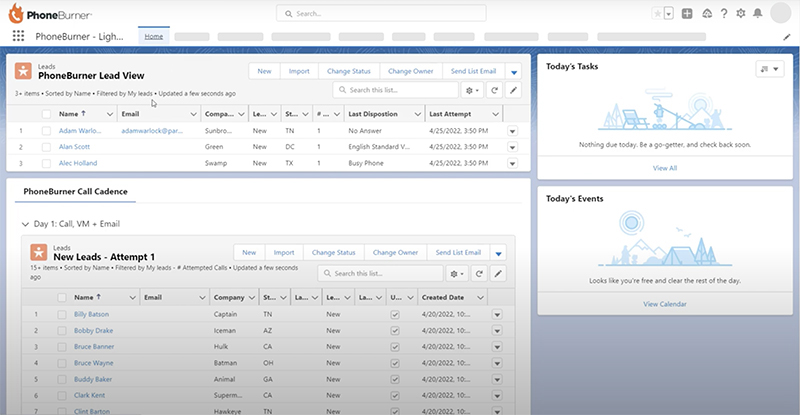Viewport: 800px width, 415px height.
Task: Select all checkbox in New Leads header
Action: (x=62, y=298)
